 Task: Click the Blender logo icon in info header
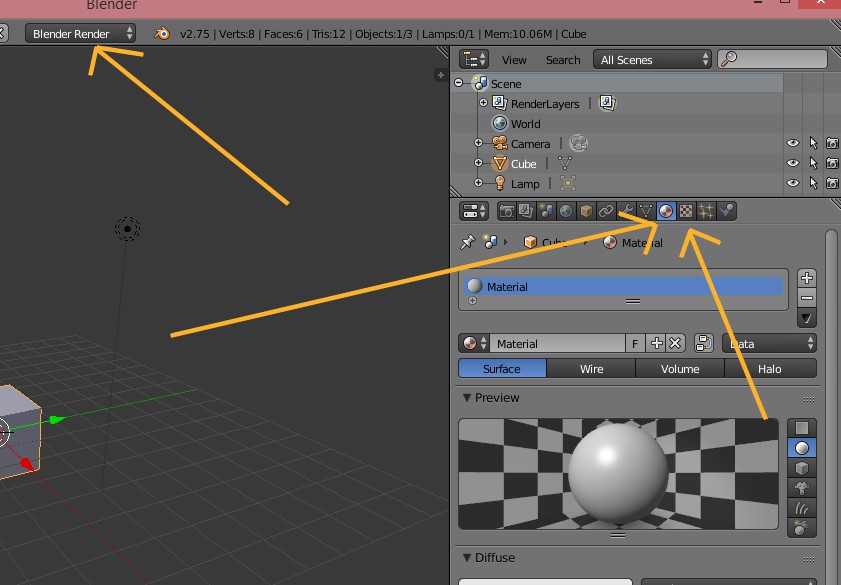pos(161,34)
